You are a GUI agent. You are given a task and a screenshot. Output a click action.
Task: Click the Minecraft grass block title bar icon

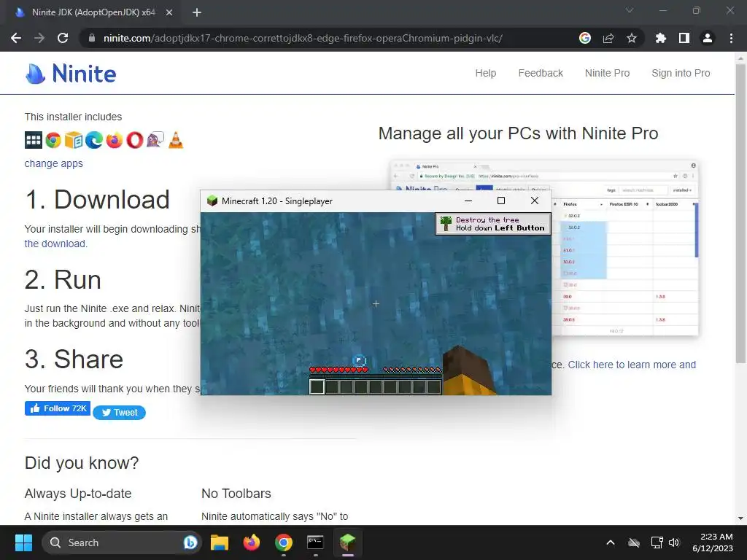pos(212,201)
